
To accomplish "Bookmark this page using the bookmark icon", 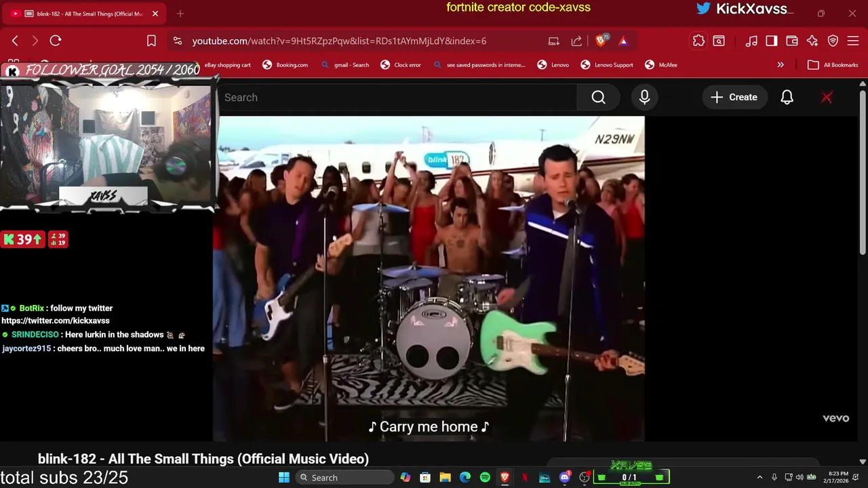I will pos(151,41).
